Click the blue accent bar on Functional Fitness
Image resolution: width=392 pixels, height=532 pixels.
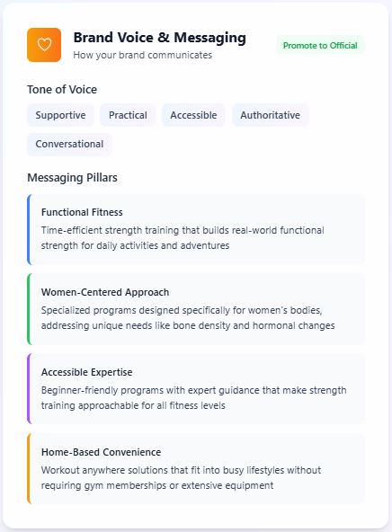pyautogui.click(x=29, y=229)
